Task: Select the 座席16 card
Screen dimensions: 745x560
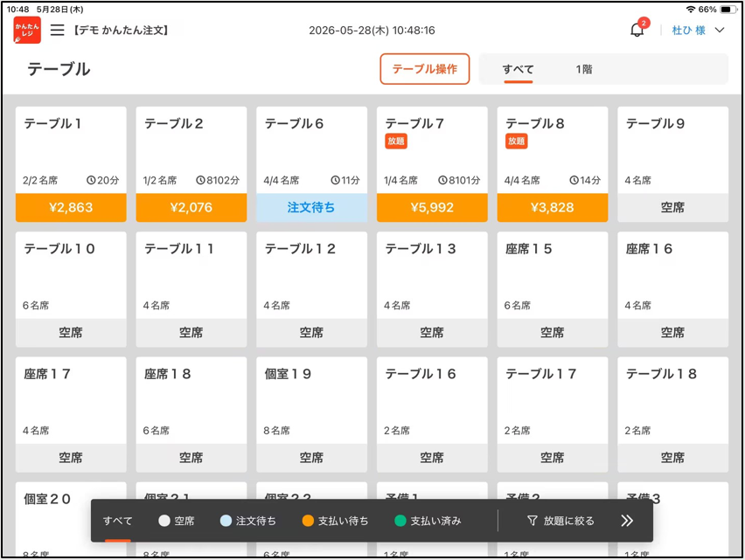Action: click(672, 289)
